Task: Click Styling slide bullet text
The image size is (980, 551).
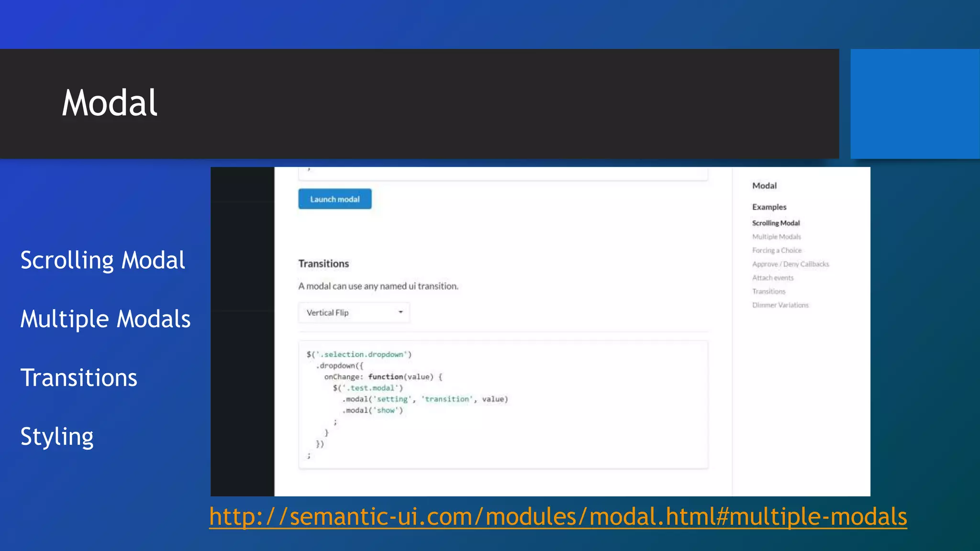Action: tap(57, 437)
